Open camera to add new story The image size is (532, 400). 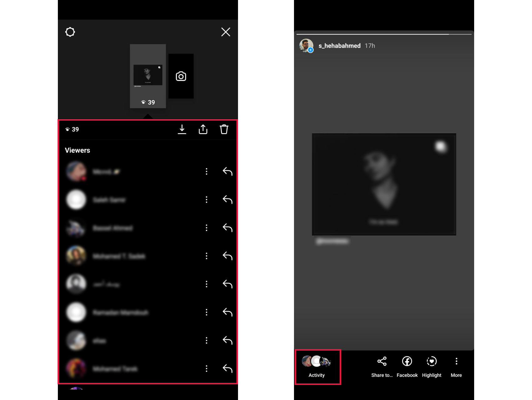click(x=181, y=76)
